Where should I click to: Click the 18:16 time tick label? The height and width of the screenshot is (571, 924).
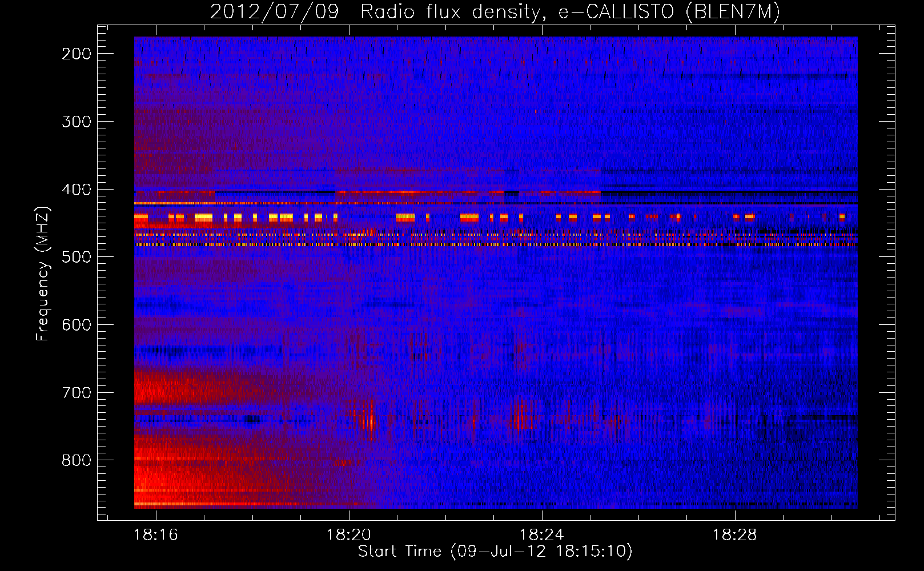coord(155,535)
